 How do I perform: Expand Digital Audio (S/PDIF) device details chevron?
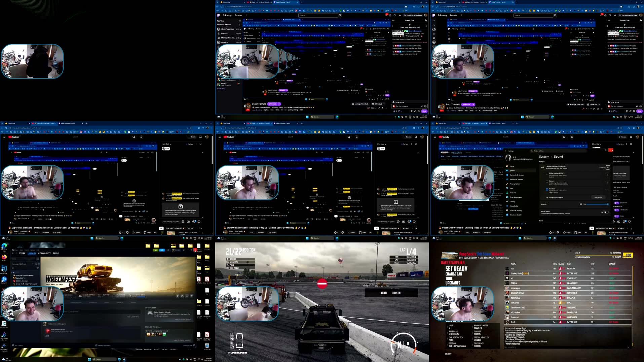tap(608, 175)
